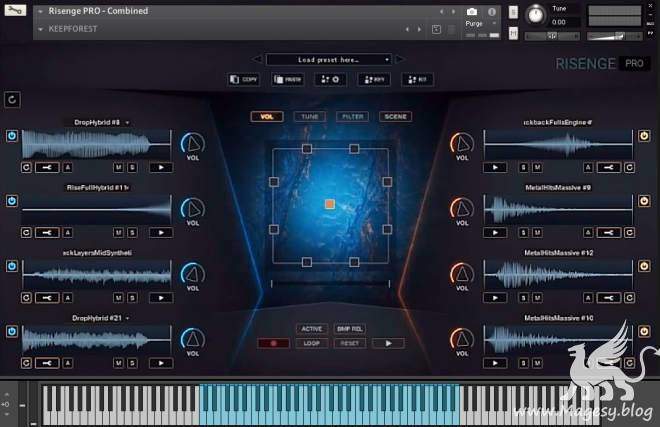The width and height of the screenshot is (660, 427).
Task: Randomize the ckbackFullsEngine sample
Action: pos(629,167)
